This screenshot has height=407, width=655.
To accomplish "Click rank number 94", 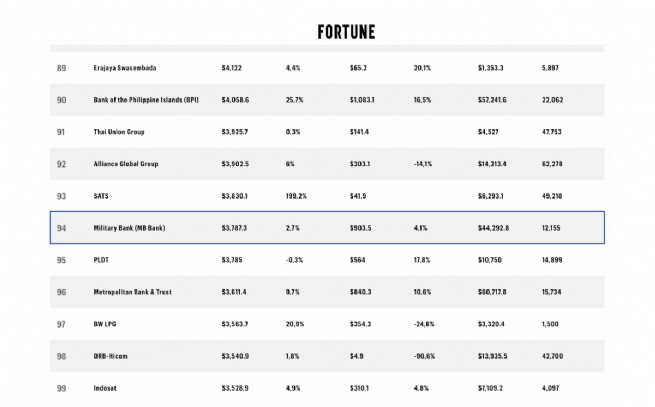I will pyautogui.click(x=62, y=228).
